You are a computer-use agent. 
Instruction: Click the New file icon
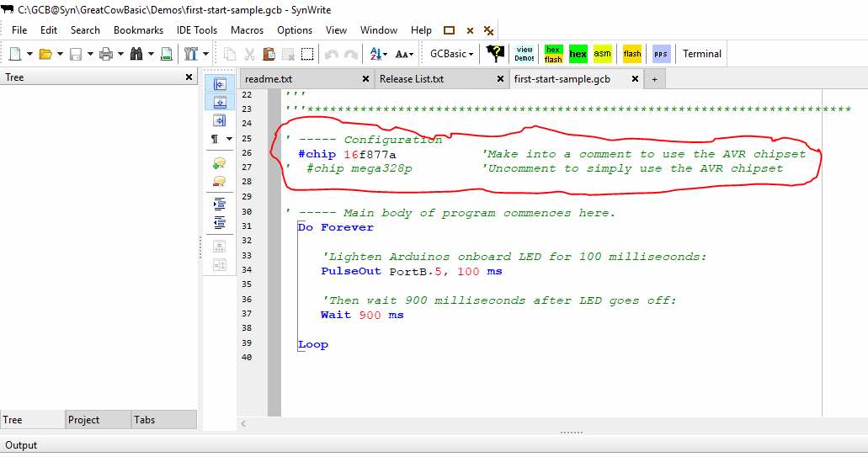[x=15, y=54]
